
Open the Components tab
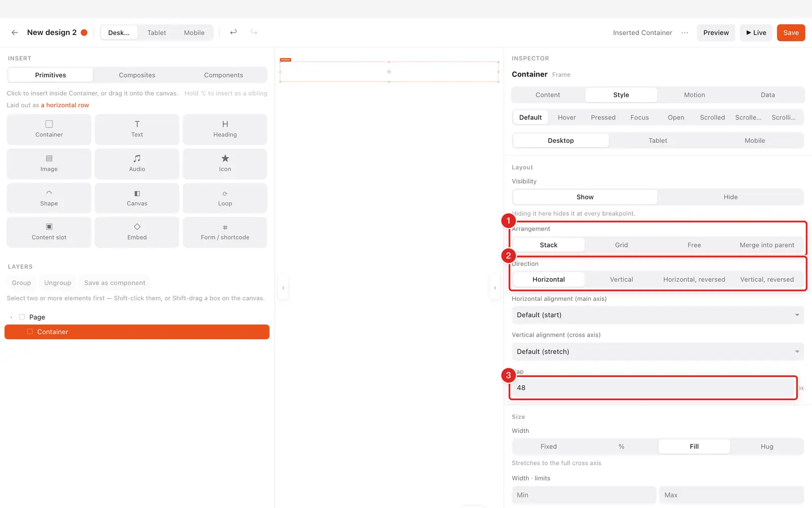(223, 75)
